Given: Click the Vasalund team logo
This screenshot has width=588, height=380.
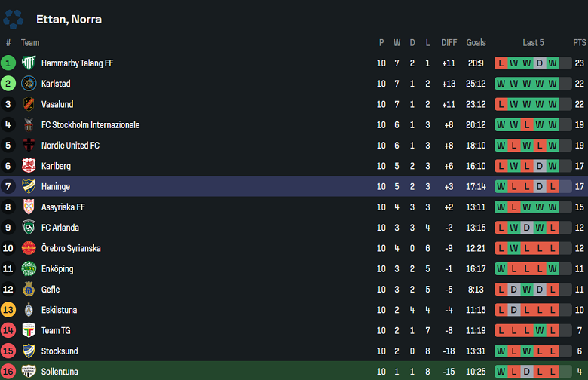Looking at the screenshot, I should (29, 104).
